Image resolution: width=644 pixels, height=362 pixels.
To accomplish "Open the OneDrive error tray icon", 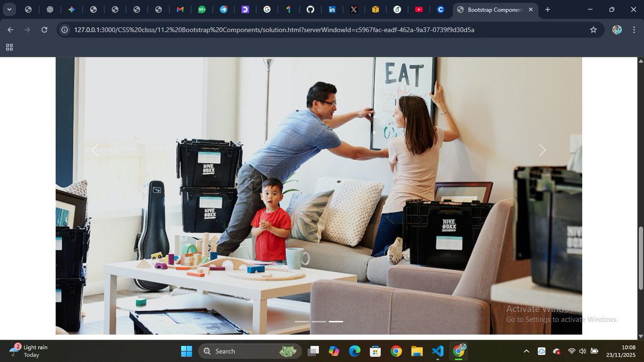I will pyautogui.click(x=556, y=351).
